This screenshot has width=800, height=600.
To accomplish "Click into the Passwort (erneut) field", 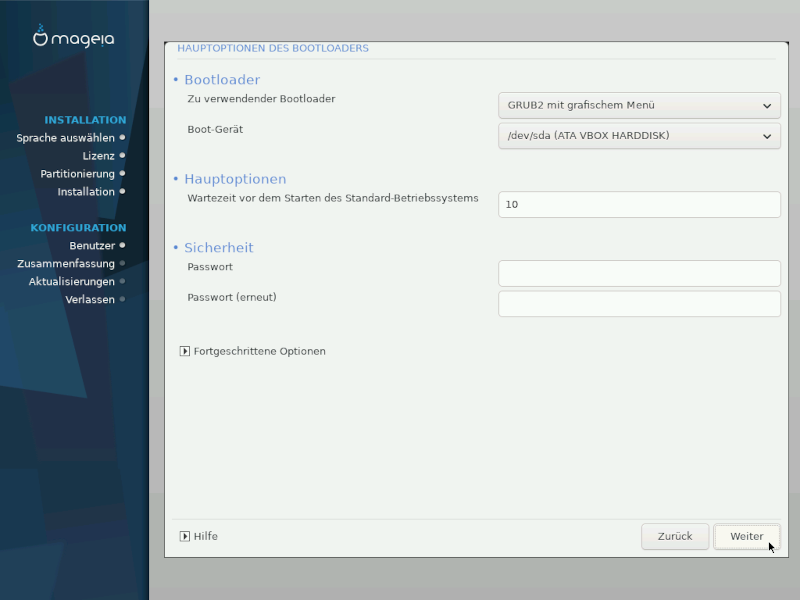I will click(x=639, y=303).
